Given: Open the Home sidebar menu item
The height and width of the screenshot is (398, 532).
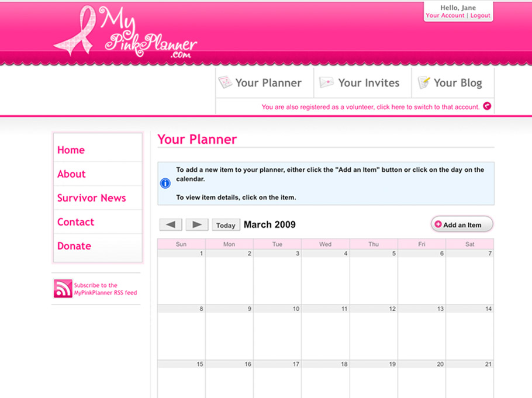Looking at the screenshot, I should click(71, 150).
